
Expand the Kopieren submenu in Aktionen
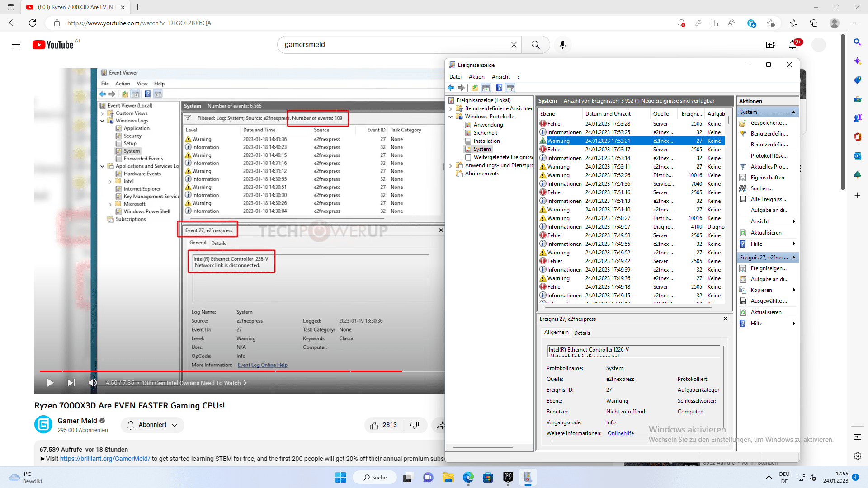794,290
